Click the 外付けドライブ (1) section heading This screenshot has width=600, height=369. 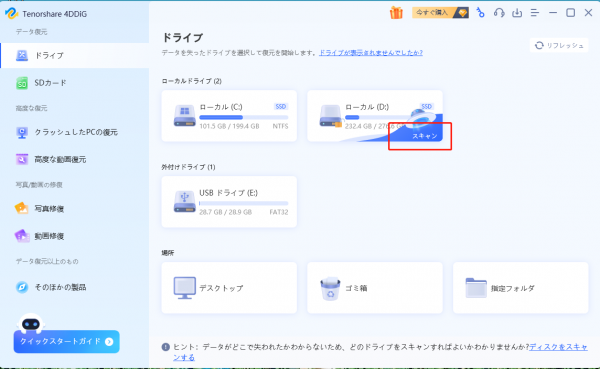pos(188,167)
